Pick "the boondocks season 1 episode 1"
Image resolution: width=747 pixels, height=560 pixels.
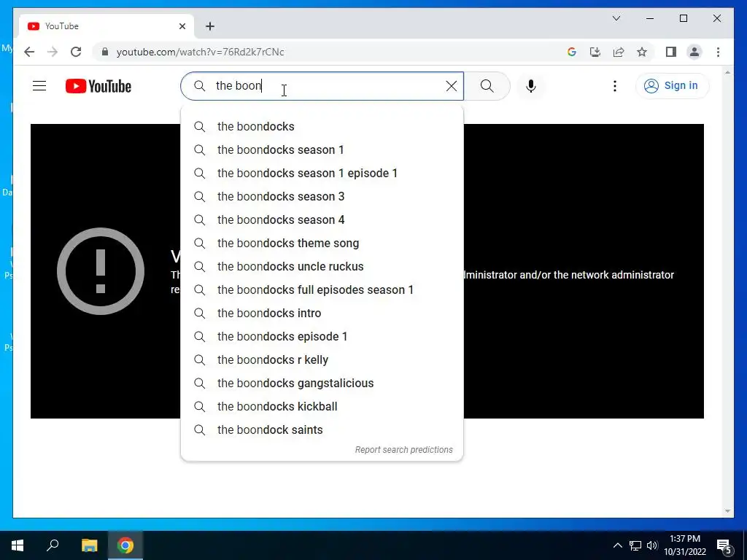[x=322, y=173]
